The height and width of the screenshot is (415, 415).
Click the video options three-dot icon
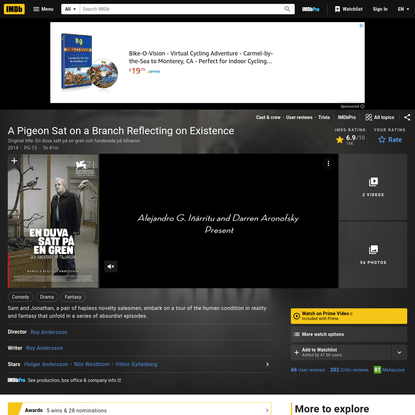point(328,163)
